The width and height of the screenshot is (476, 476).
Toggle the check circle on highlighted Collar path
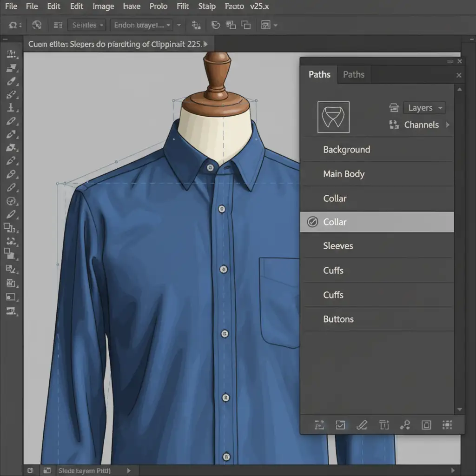pos(312,222)
